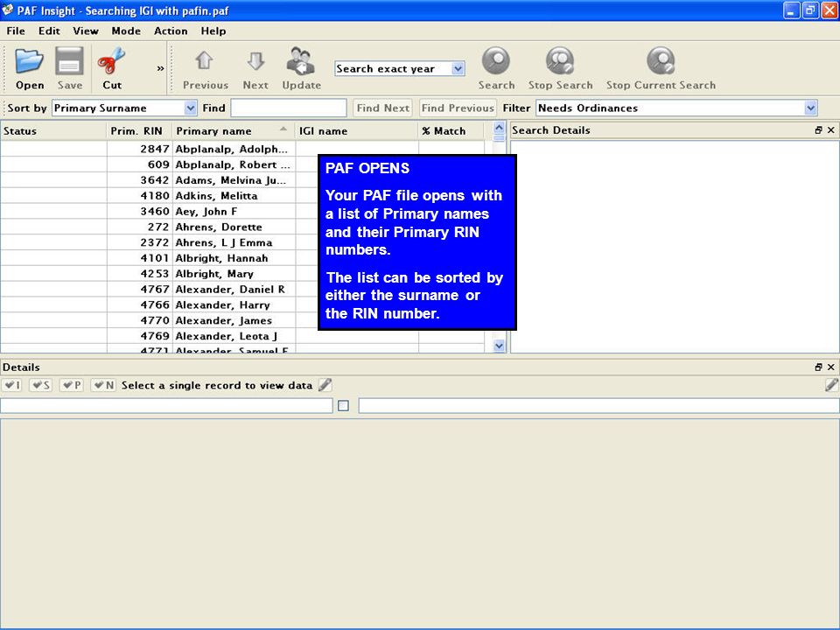Click the pencil edit icon beside record label
Image resolution: width=840 pixels, height=630 pixels.
point(325,385)
